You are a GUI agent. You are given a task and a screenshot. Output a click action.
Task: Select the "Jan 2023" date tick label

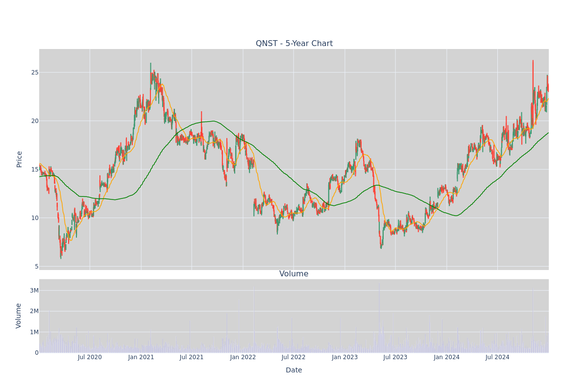tap(345, 357)
